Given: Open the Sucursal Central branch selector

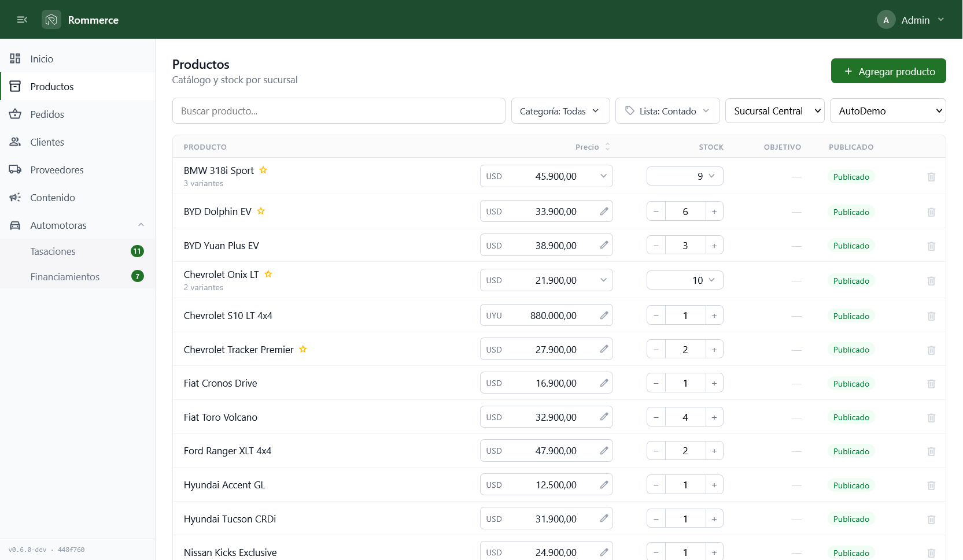Looking at the screenshot, I should click(x=775, y=110).
